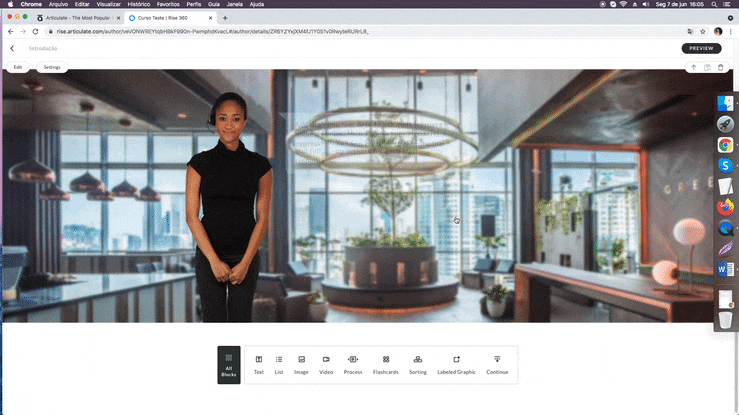The width and height of the screenshot is (739, 415).
Task: Insert a Continue button block
Action: [497, 364]
